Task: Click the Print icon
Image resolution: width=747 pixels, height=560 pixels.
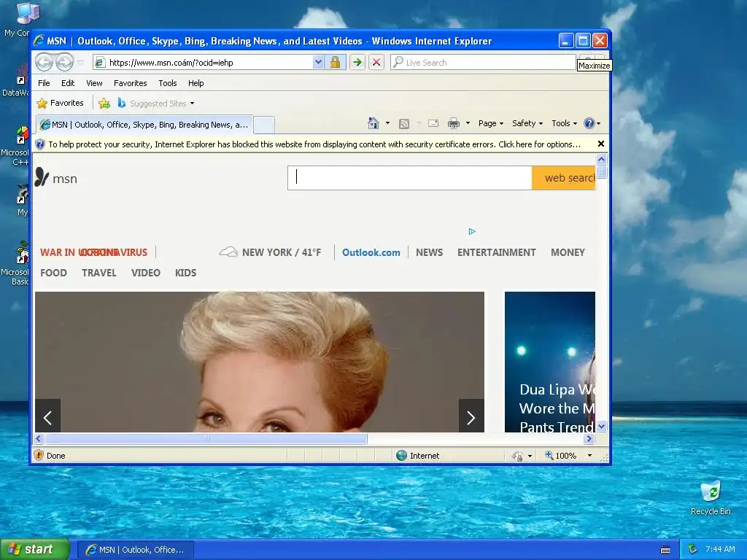Action: [x=454, y=124]
